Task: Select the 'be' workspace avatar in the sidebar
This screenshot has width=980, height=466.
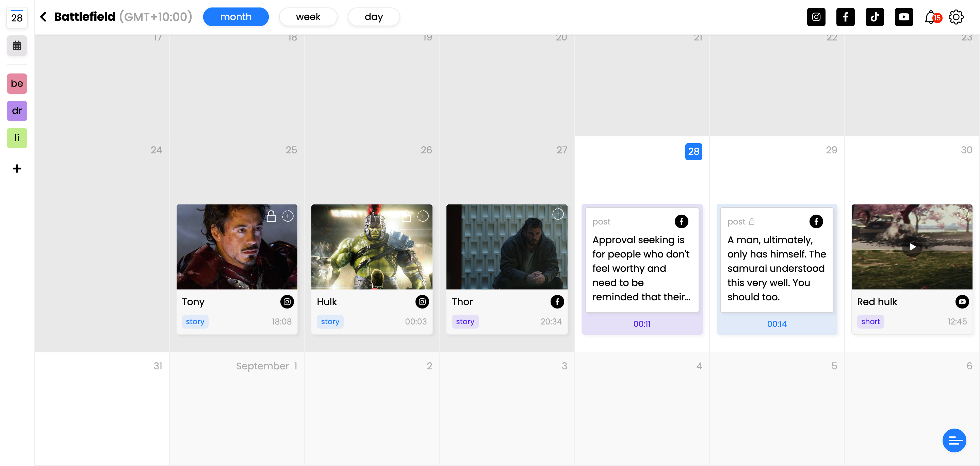Action: (x=17, y=84)
